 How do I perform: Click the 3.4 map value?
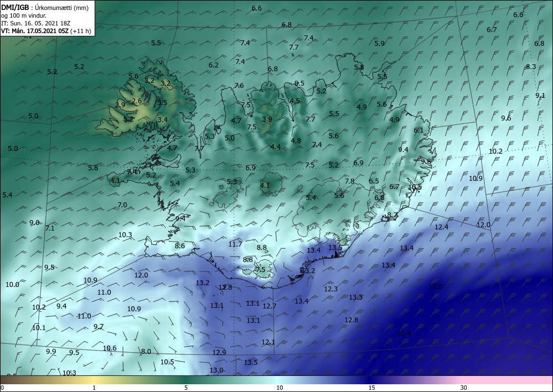tap(163, 120)
